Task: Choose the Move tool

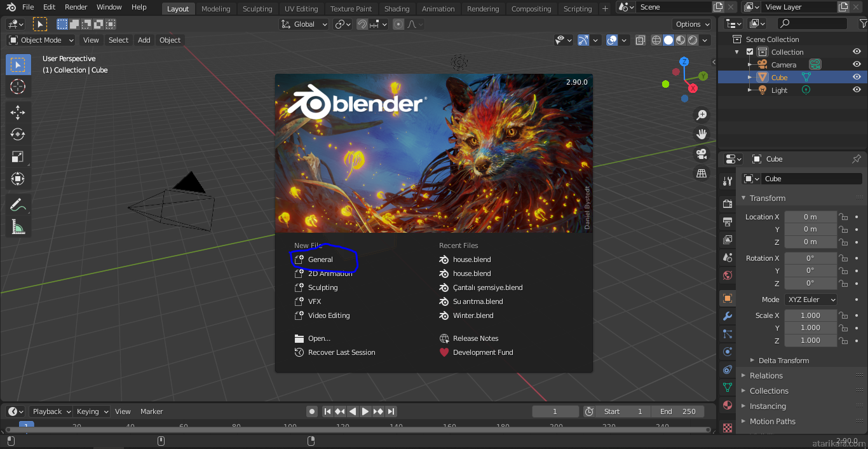Action: point(18,113)
